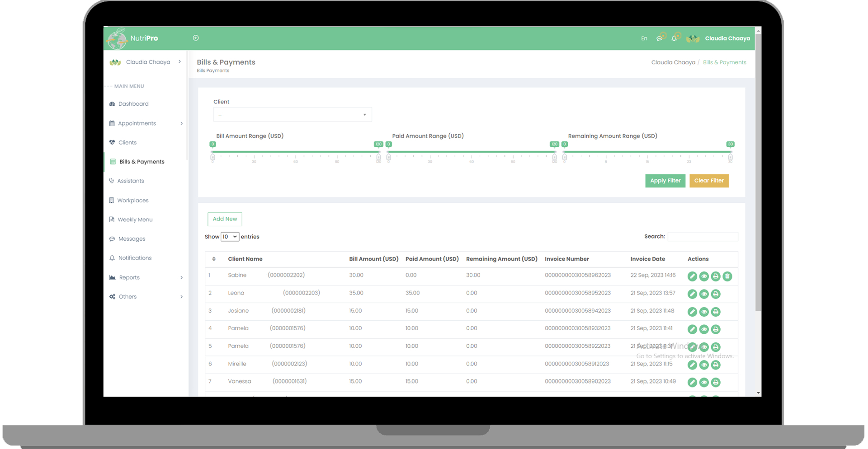Open the notifications bell in header
The width and height of the screenshot is (868, 449).
pyautogui.click(x=674, y=38)
